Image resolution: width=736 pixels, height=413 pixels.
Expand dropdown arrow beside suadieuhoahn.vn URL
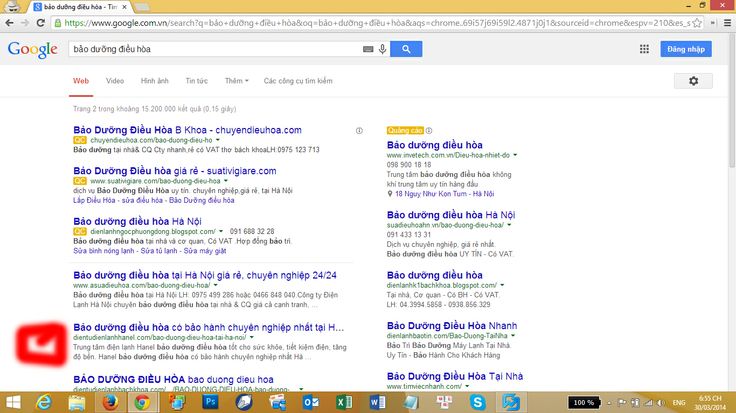click(x=509, y=225)
